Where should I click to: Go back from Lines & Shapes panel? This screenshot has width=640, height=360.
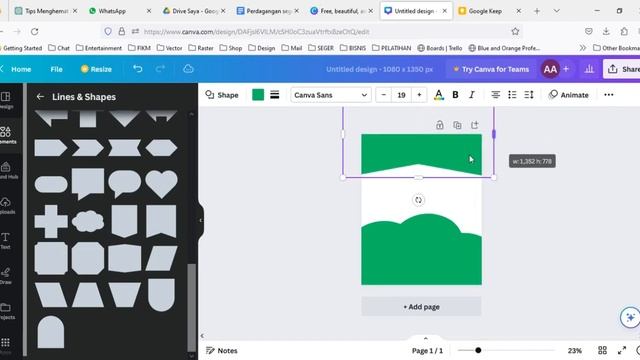point(40,97)
